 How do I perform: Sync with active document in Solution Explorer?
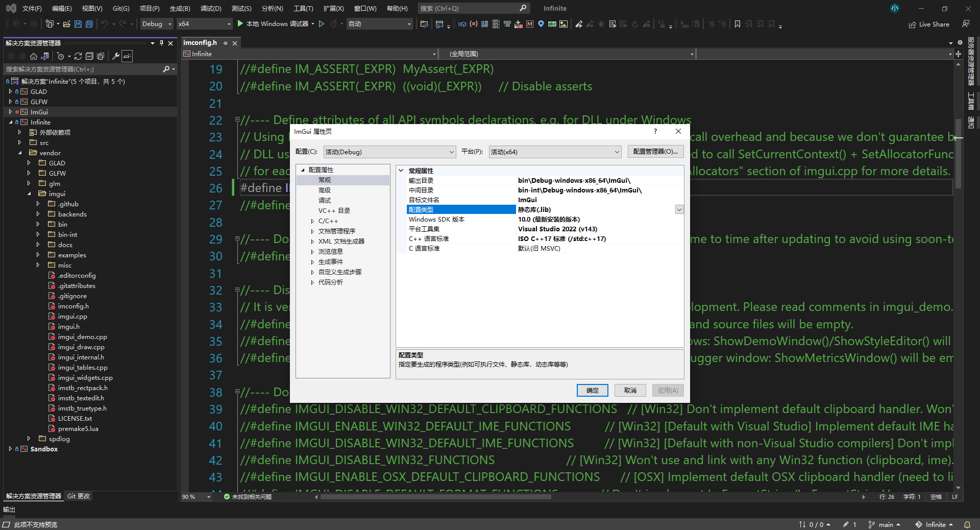coord(78,56)
